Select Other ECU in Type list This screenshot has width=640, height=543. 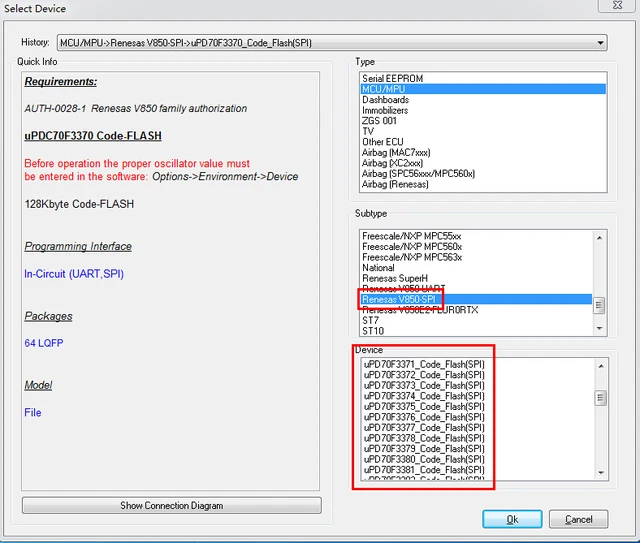pos(483,142)
